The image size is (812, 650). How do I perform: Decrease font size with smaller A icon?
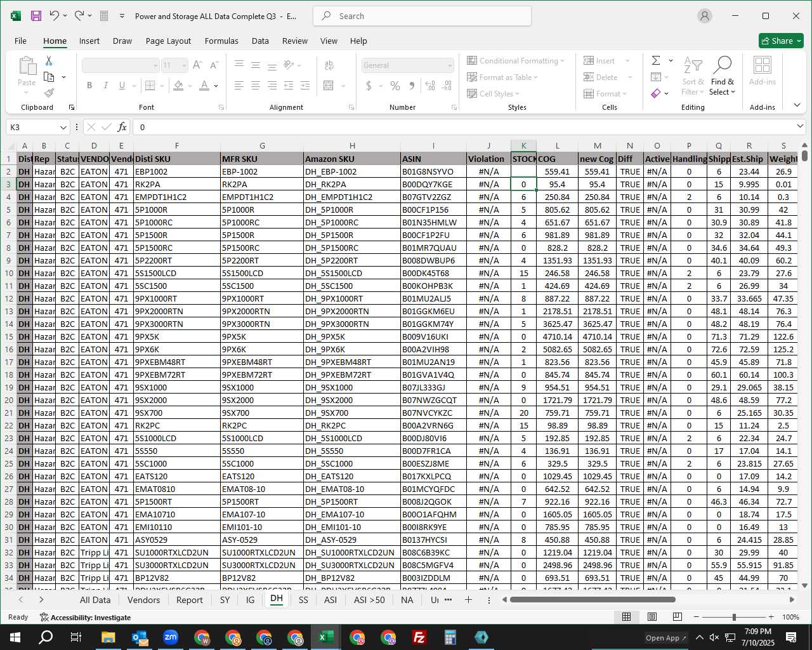[x=214, y=65]
